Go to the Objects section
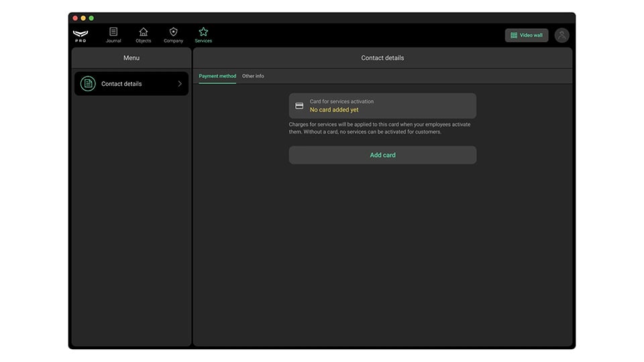This screenshot has width=644, height=362. click(x=144, y=35)
